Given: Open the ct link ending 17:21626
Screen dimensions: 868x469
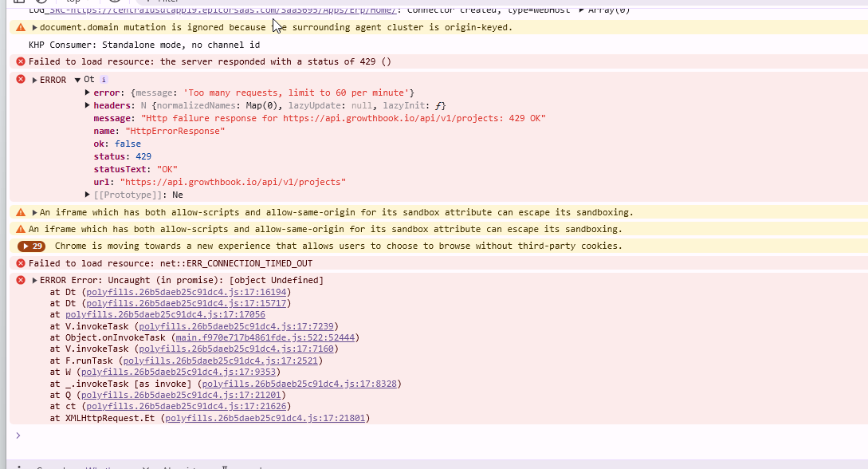Looking at the screenshot, I should coord(187,407).
